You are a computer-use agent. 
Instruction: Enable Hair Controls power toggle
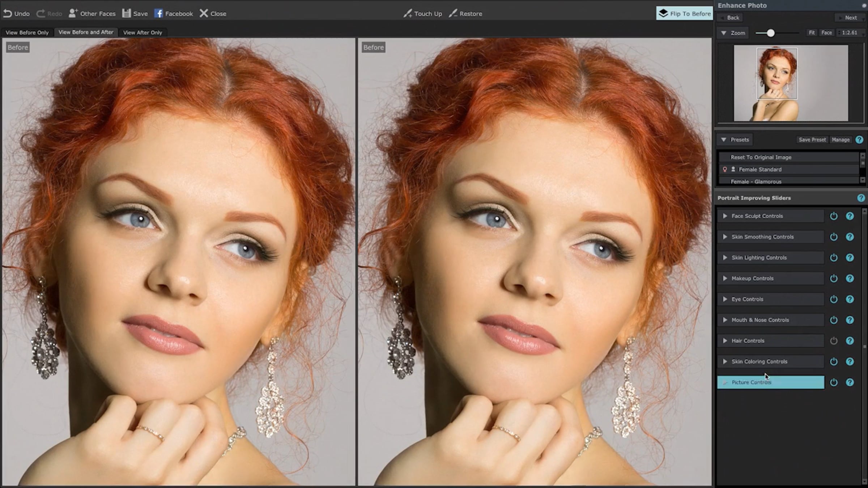(x=834, y=341)
